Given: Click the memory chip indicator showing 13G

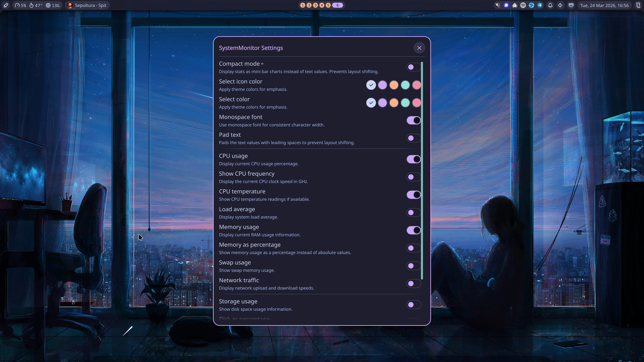Looking at the screenshot, I should pyautogui.click(x=52, y=5).
